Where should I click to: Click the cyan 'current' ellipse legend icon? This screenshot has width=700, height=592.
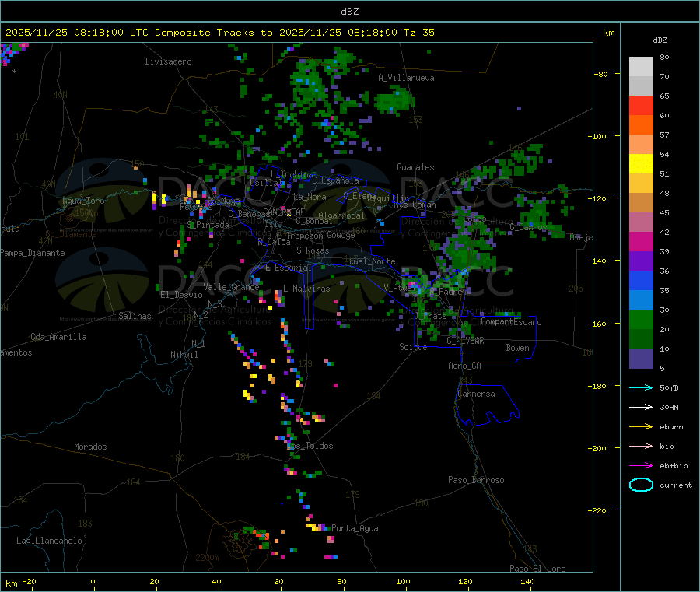click(x=641, y=485)
